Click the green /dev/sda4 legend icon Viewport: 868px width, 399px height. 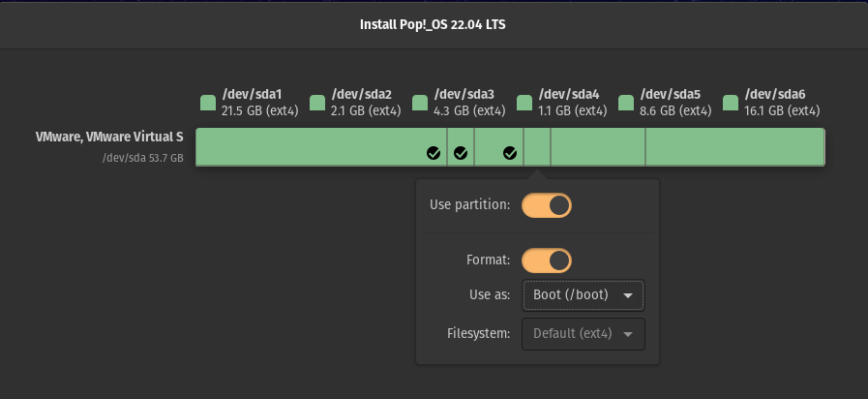[524, 103]
